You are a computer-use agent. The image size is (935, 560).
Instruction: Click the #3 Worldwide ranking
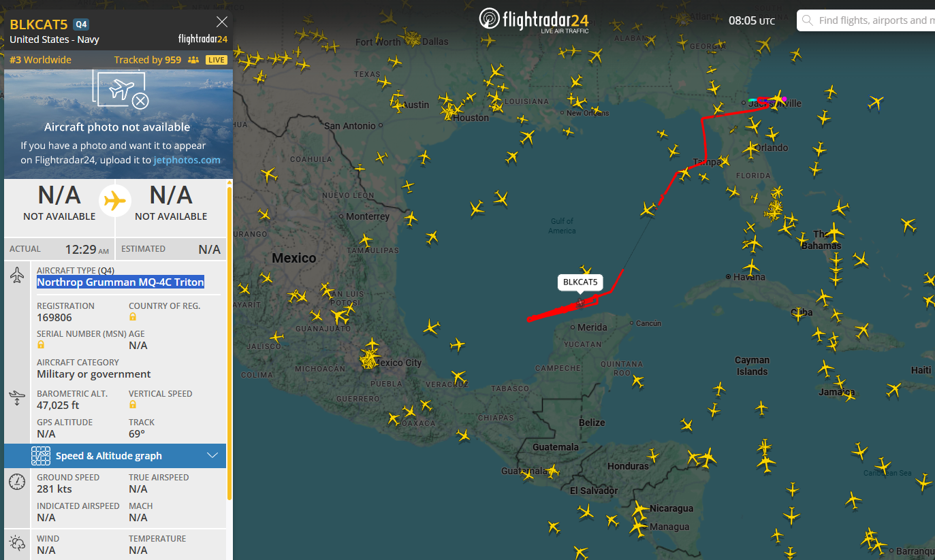coord(40,60)
